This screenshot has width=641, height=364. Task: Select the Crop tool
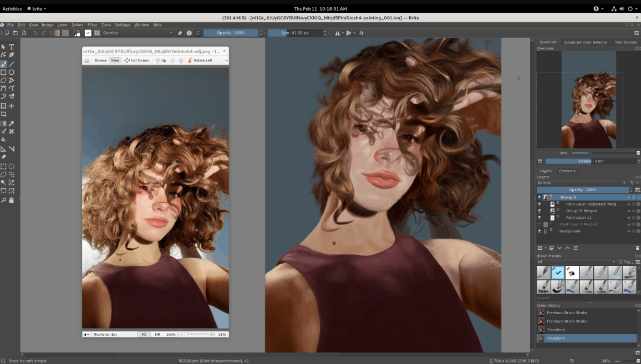tap(3, 114)
